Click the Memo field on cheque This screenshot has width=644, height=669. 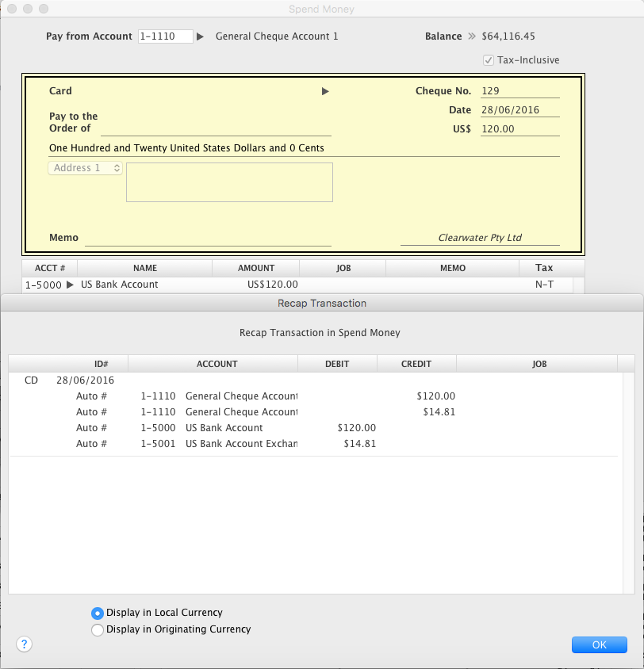click(208, 238)
